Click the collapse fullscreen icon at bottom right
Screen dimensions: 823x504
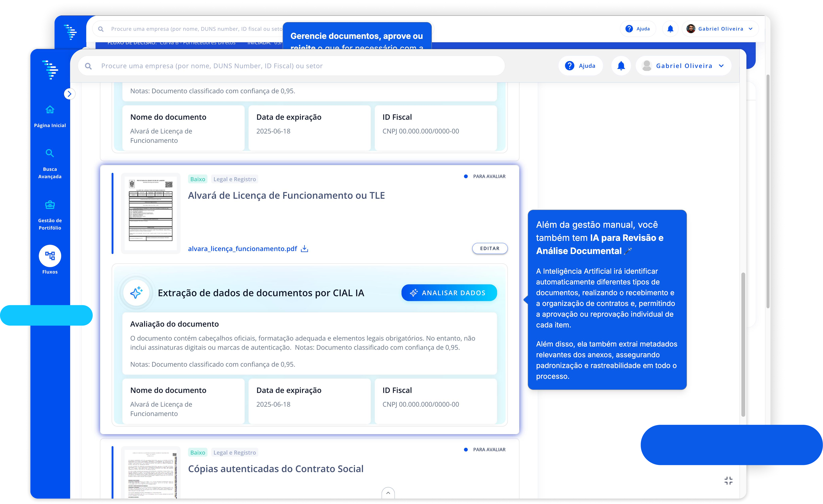(x=728, y=481)
